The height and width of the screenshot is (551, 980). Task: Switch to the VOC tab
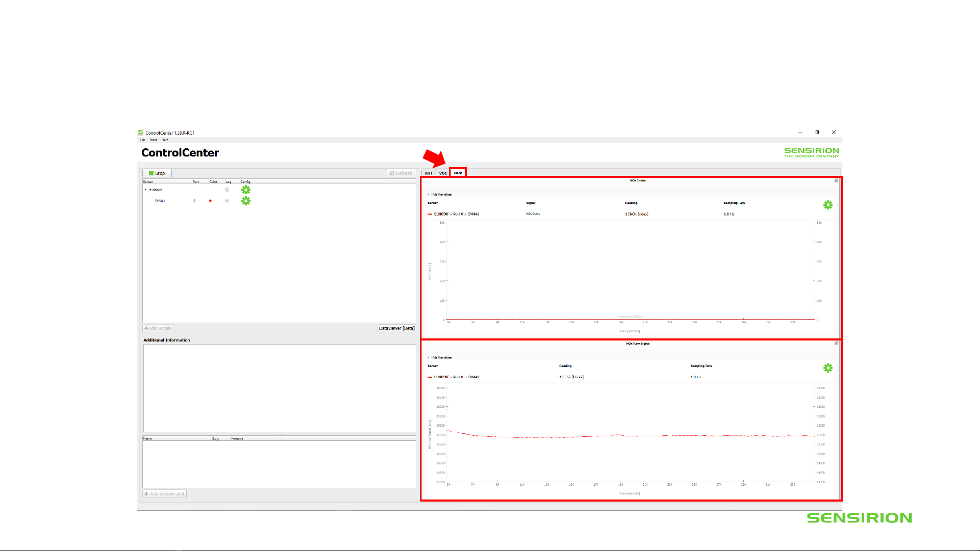pyautogui.click(x=443, y=173)
